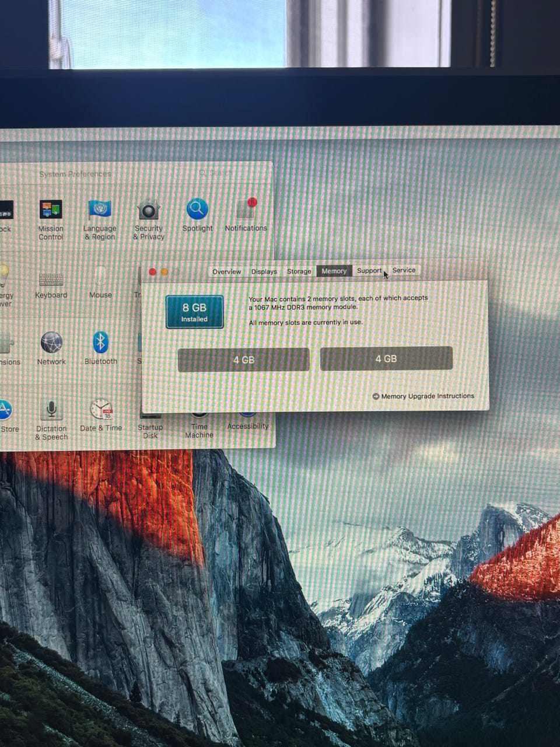Open Accessibility preferences
This screenshot has height=747, width=560.
pyautogui.click(x=248, y=423)
